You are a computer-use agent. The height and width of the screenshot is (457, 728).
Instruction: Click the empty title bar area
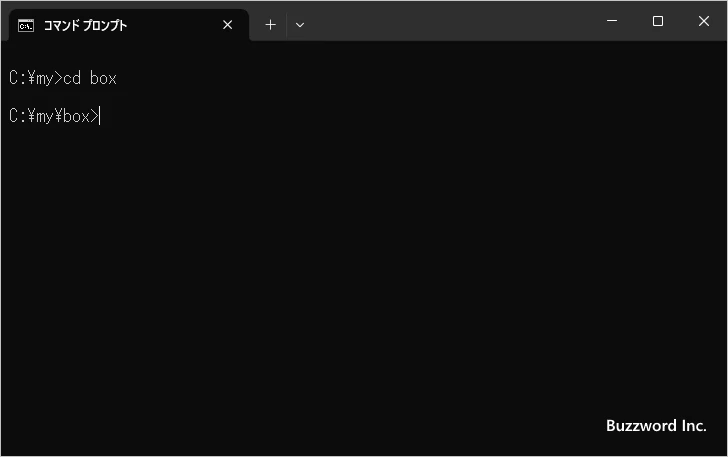click(x=450, y=21)
